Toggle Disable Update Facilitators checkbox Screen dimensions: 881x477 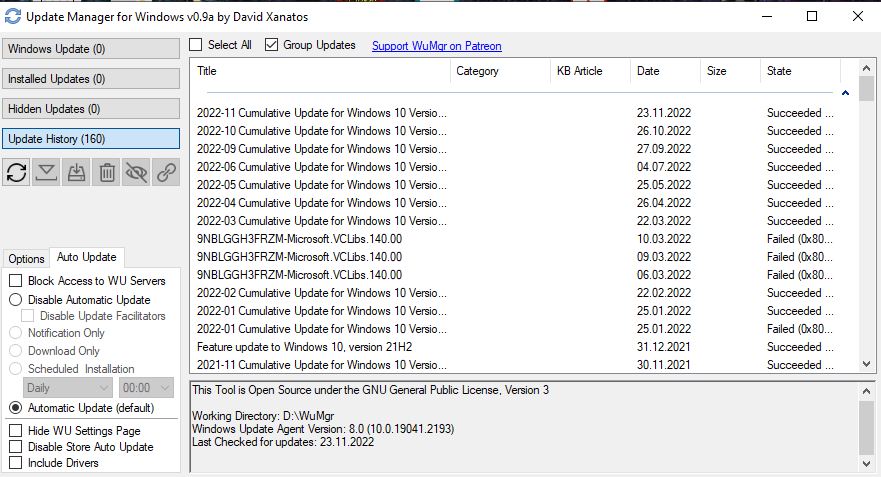[28, 316]
